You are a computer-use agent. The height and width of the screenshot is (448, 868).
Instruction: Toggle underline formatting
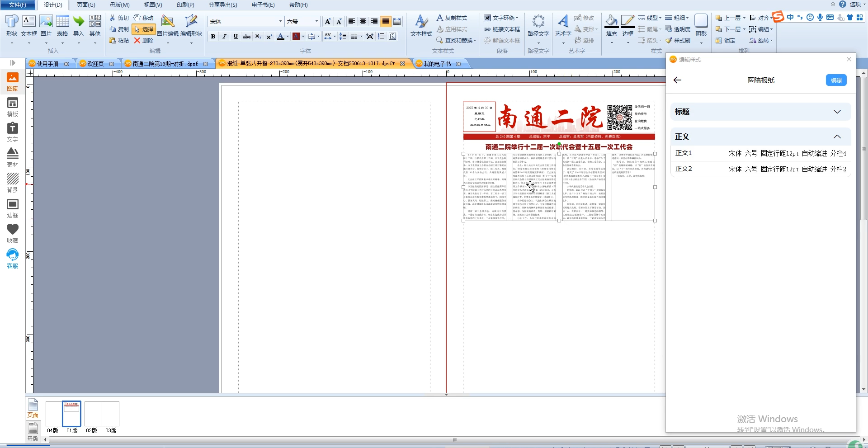(x=236, y=37)
